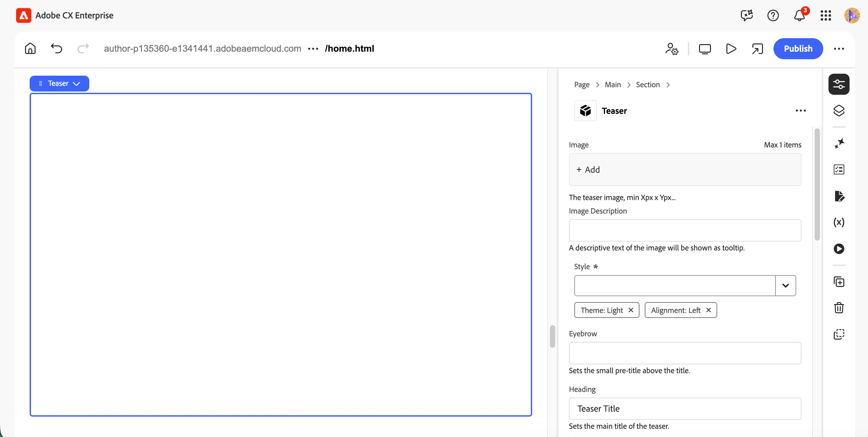This screenshot has width=868, height=437.
Task: Open the AI assistant chat icon
Action: pos(747,15)
